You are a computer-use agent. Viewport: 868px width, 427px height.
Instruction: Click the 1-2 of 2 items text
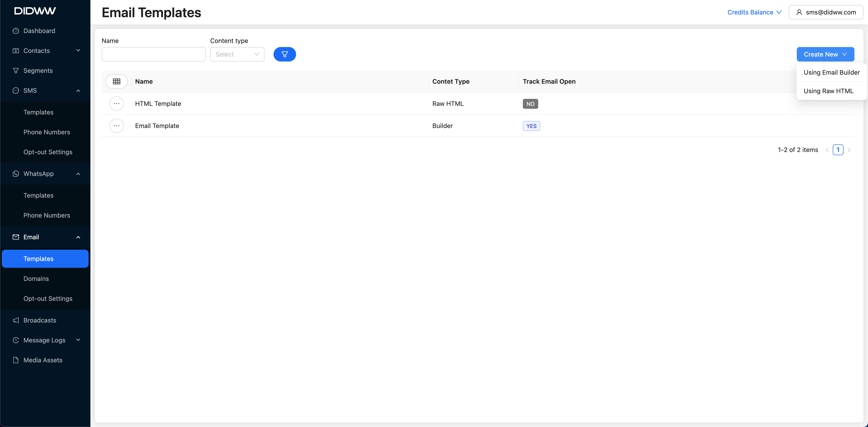point(798,150)
